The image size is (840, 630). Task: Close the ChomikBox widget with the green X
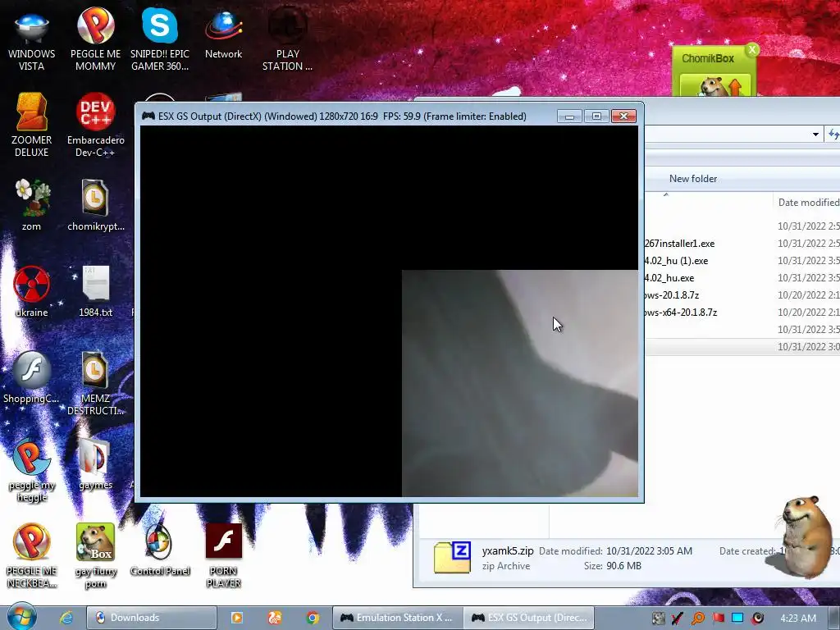point(752,50)
